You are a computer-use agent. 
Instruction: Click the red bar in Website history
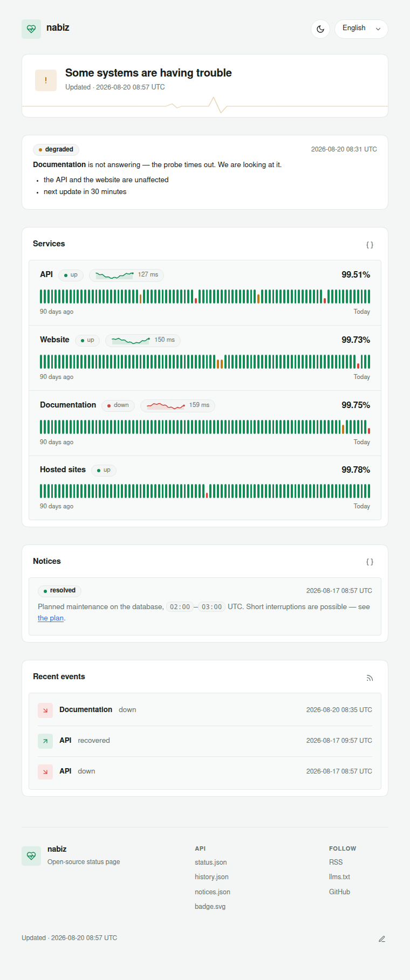pyautogui.click(x=358, y=365)
